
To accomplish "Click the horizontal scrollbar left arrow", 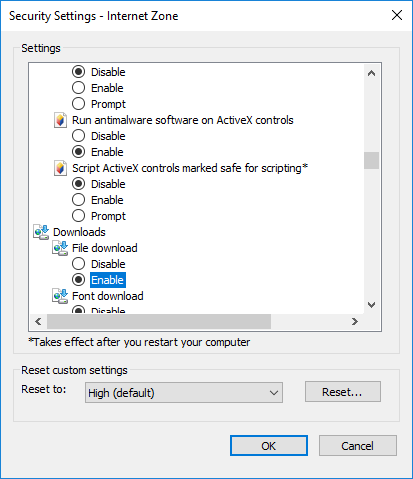I will pos(38,321).
